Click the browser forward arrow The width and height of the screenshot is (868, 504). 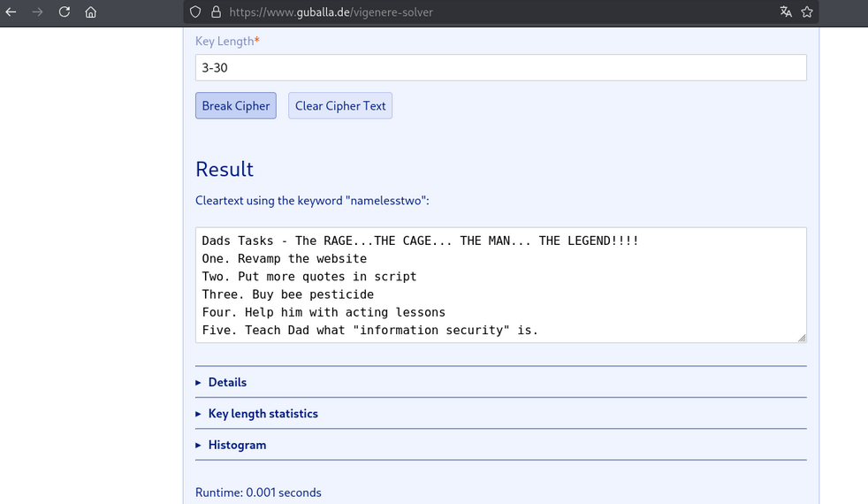[x=37, y=12]
